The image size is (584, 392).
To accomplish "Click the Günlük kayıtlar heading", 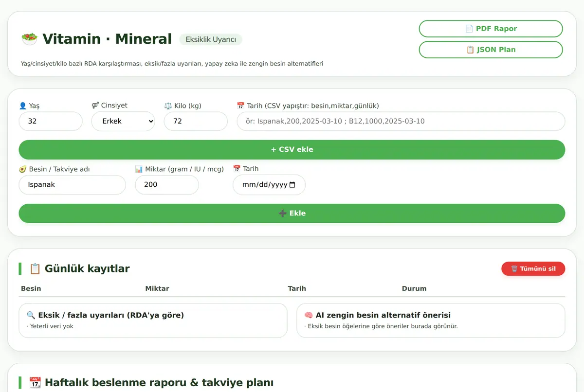I will (x=87, y=268).
